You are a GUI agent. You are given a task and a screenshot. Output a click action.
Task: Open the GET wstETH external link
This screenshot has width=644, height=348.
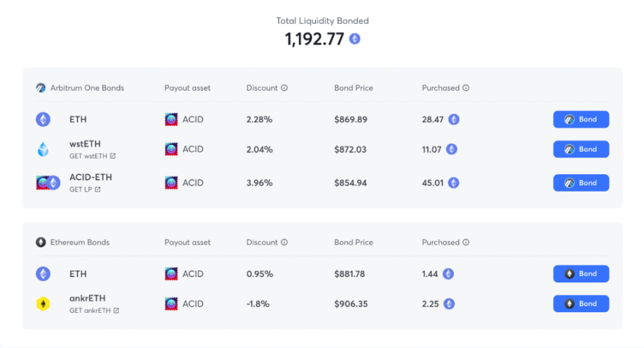(92, 156)
